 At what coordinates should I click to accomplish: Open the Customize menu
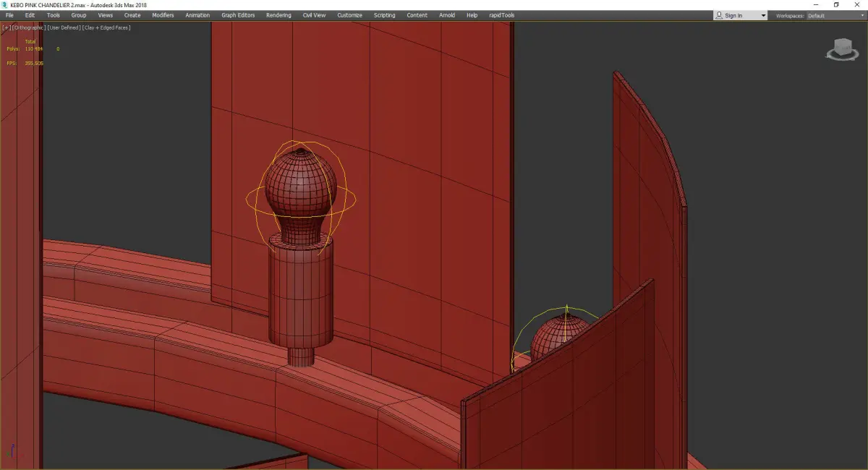pyautogui.click(x=350, y=15)
